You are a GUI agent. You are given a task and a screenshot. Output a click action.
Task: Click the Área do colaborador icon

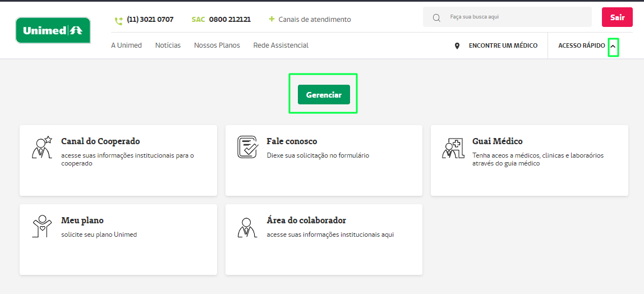click(x=247, y=227)
